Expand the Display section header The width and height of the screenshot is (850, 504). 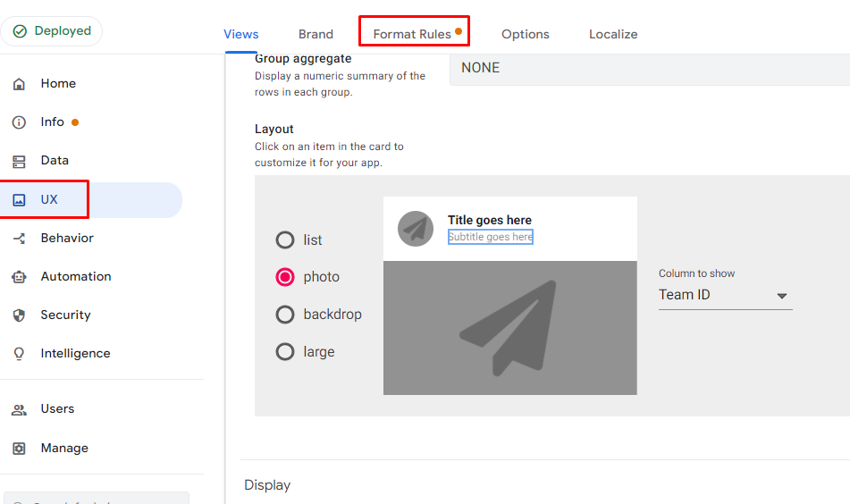[x=267, y=485]
